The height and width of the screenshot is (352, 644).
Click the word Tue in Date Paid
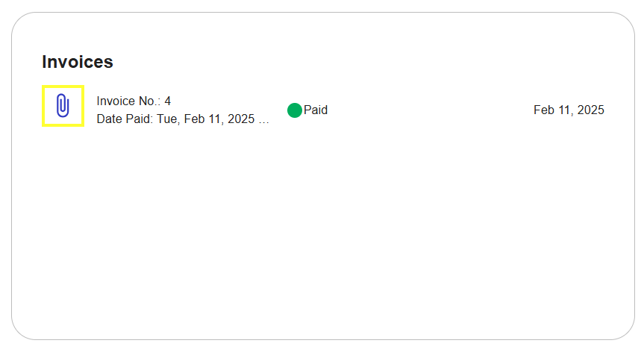(x=168, y=119)
